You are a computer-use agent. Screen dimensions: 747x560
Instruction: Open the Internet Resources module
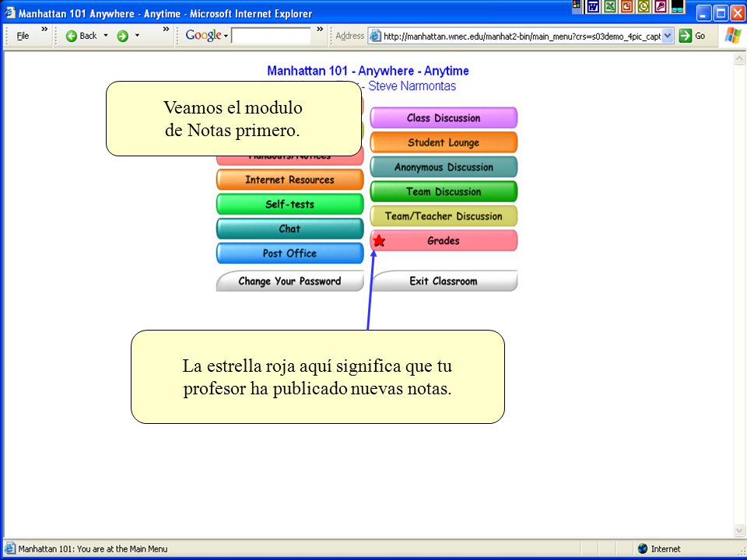point(289,180)
